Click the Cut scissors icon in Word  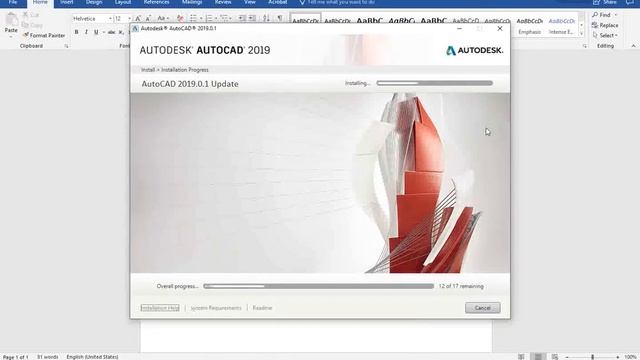[x=25, y=15]
